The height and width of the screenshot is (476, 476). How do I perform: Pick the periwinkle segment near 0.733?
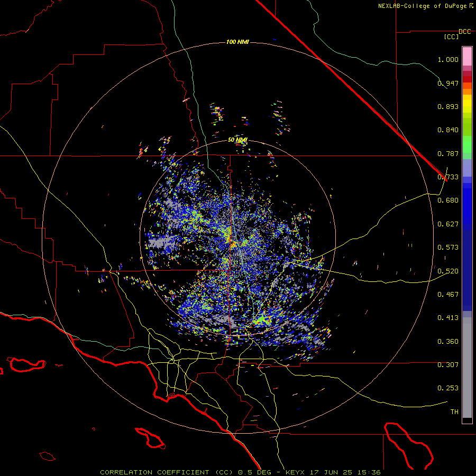point(467,168)
